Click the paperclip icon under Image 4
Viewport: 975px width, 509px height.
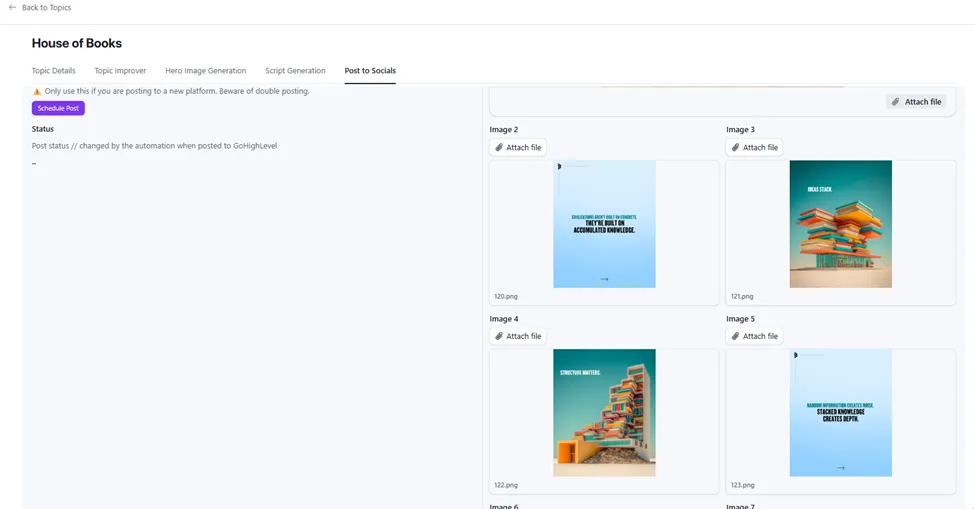[x=499, y=336]
